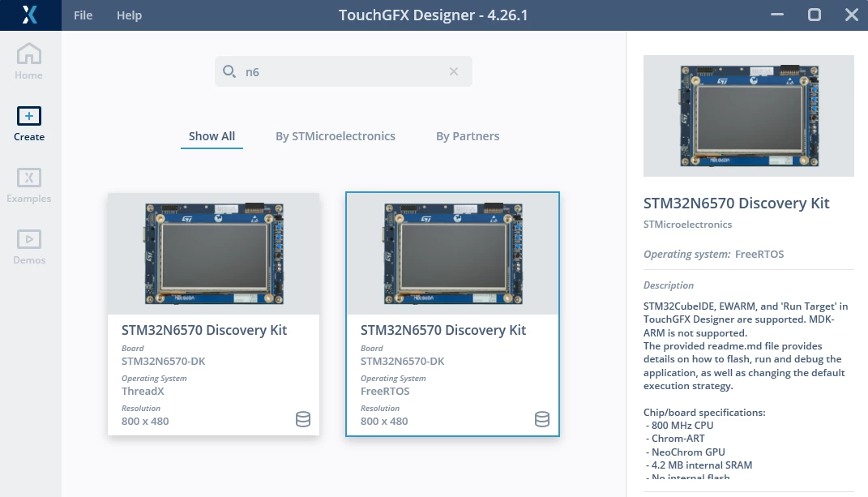Click the FreeRTOS card title STM32N6570 Discovery Kit
Image resolution: width=868 pixels, height=497 pixels.
point(443,330)
